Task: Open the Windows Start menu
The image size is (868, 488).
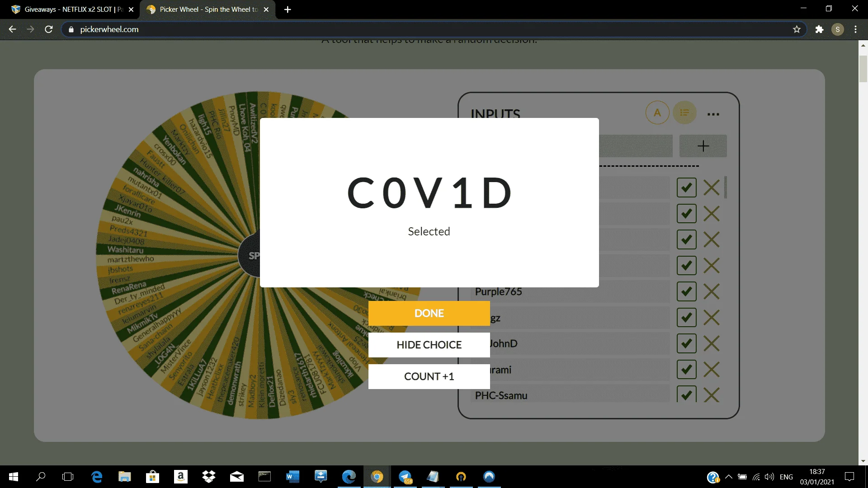Action: [14, 477]
